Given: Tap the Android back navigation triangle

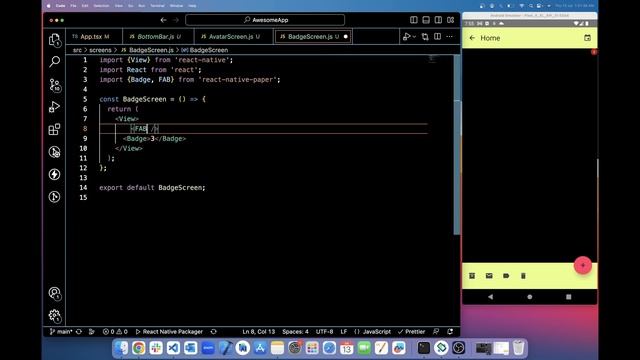Looking at the screenshot, I should coord(491,297).
